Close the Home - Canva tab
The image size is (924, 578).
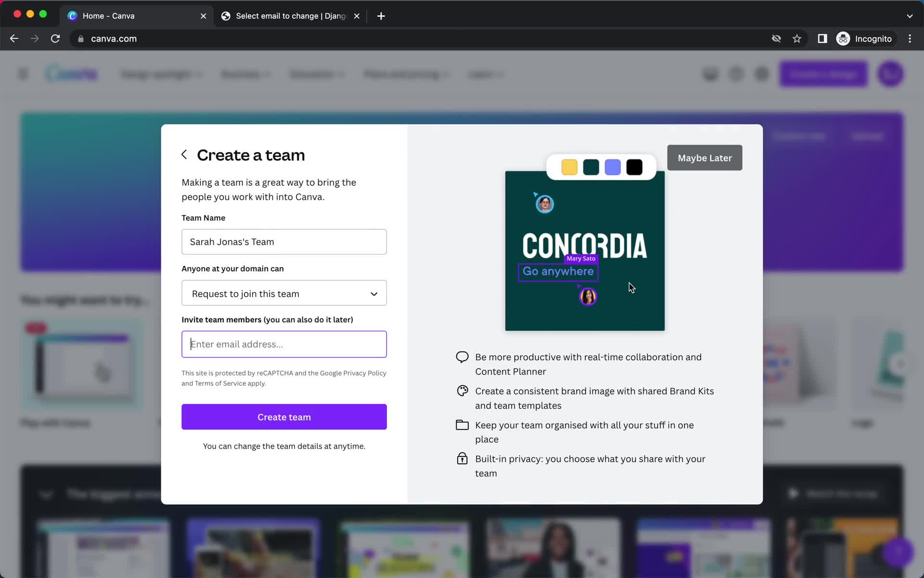(204, 16)
